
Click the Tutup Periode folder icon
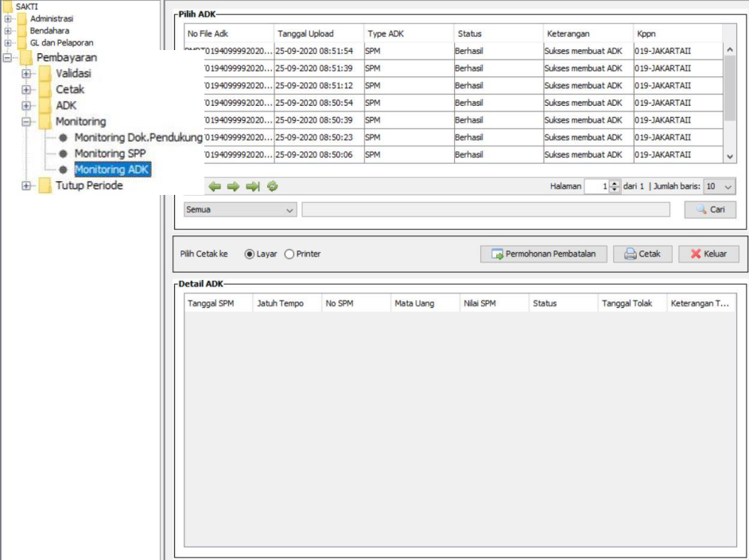pos(45,186)
